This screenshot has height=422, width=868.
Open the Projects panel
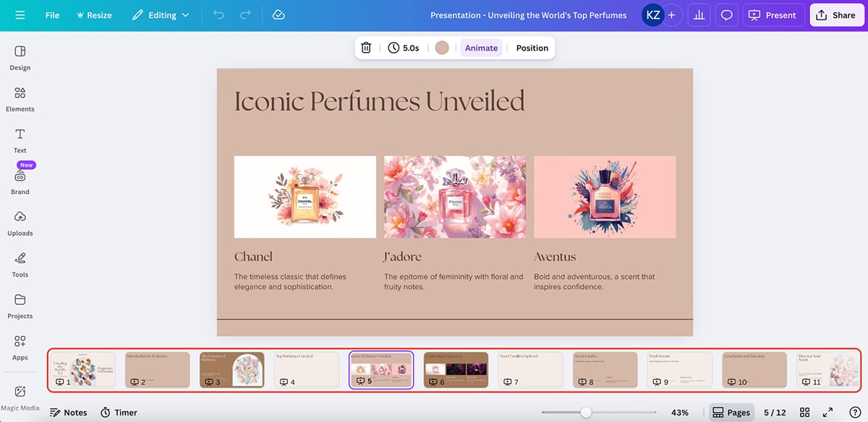coord(20,306)
